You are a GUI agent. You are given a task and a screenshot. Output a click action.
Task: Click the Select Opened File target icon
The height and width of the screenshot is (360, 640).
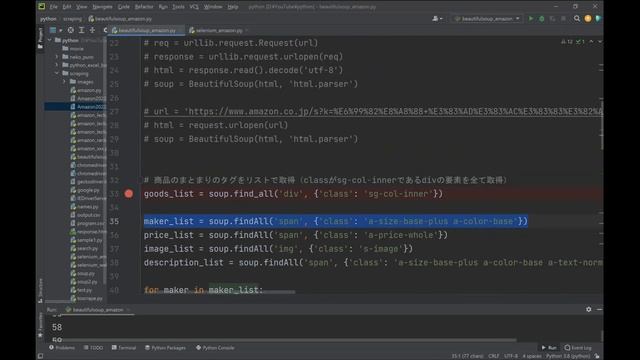71,30
